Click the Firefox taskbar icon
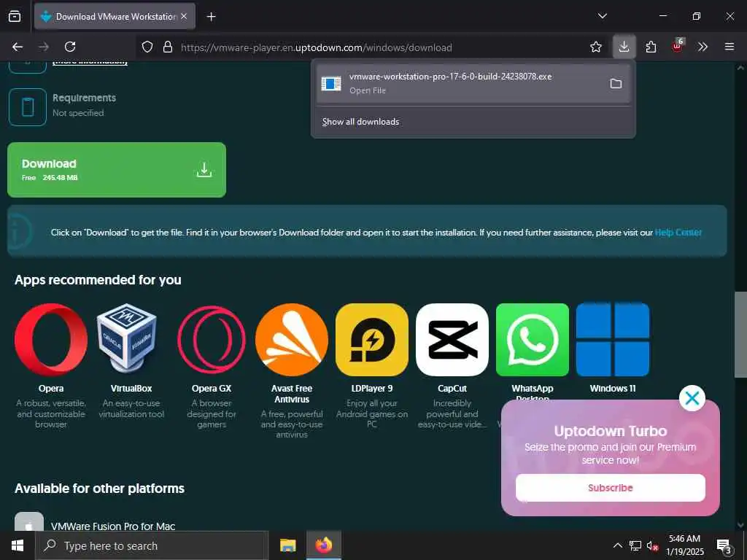The width and height of the screenshot is (747, 560). click(323, 545)
